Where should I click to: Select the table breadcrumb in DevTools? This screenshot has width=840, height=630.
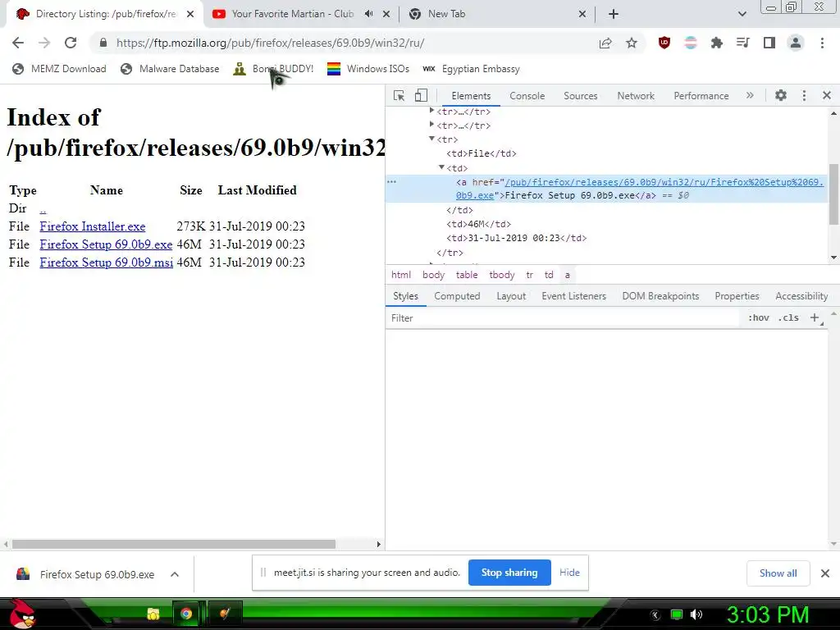click(x=467, y=275)
